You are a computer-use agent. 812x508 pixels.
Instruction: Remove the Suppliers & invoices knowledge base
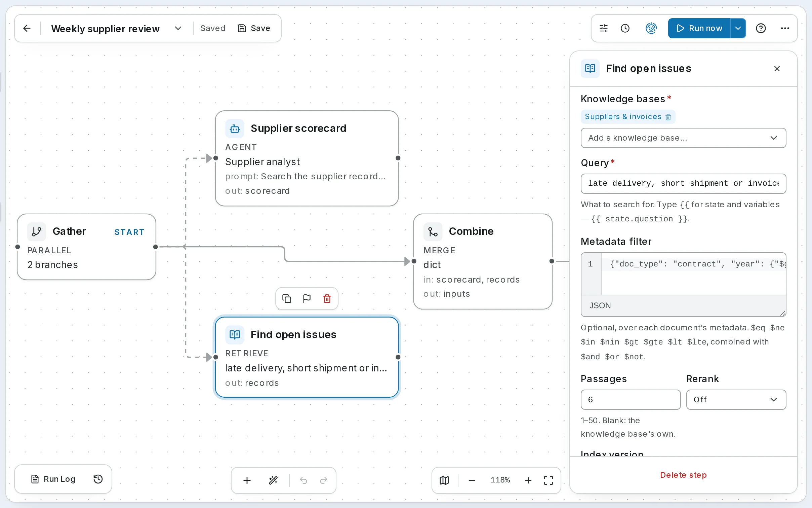(668, 117)
